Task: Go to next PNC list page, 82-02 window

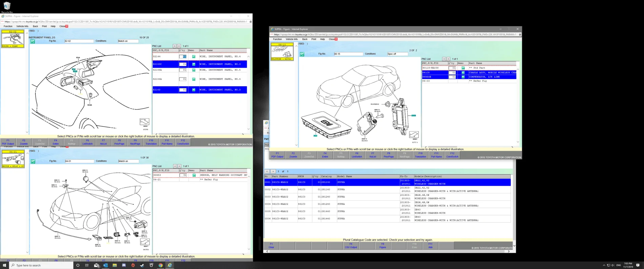Action: click(179, 46)
